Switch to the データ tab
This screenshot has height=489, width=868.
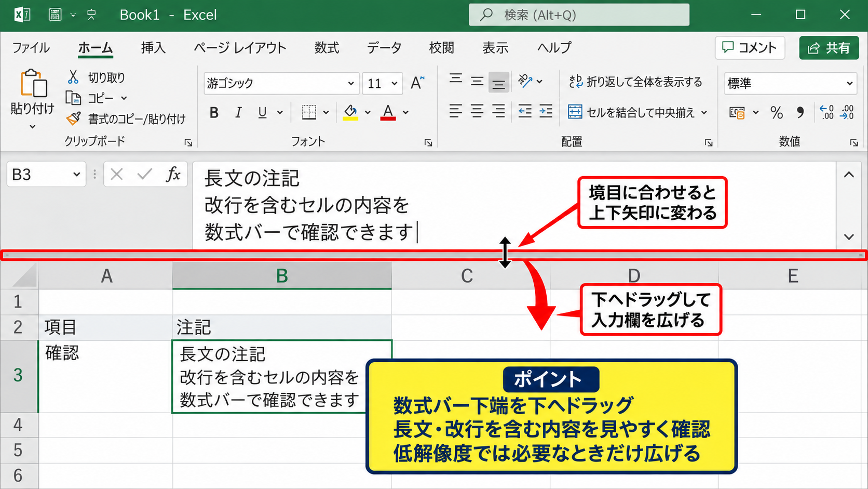tap(384, 48)
